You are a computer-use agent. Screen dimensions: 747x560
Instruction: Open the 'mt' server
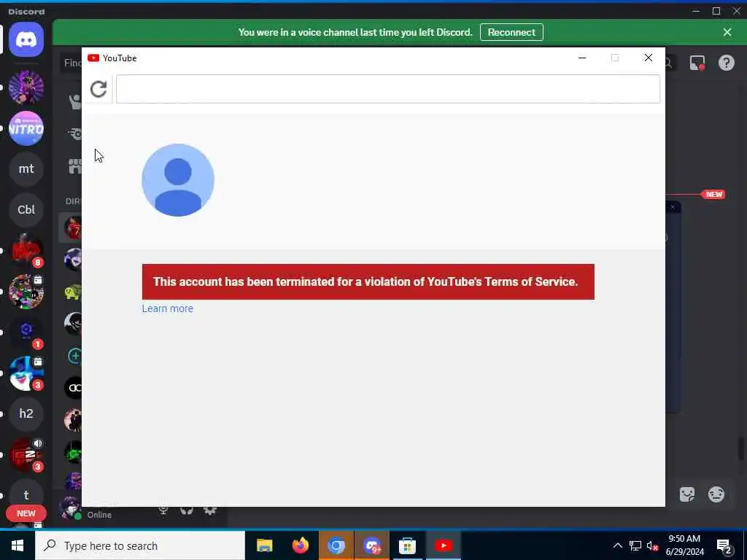tap(26, 169)
